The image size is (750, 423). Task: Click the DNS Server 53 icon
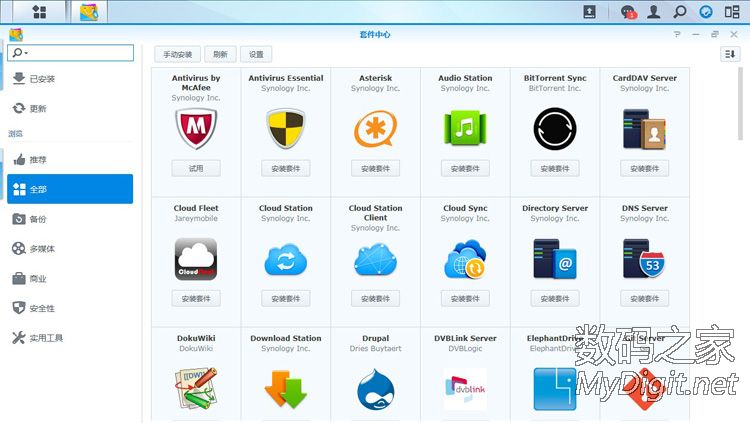[x=644, y=259]
